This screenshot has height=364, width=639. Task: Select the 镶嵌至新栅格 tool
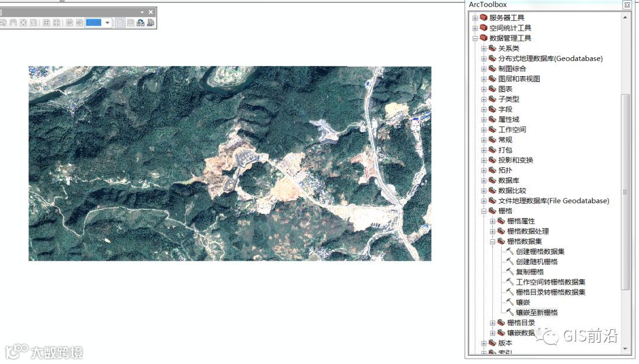(537, 313)
